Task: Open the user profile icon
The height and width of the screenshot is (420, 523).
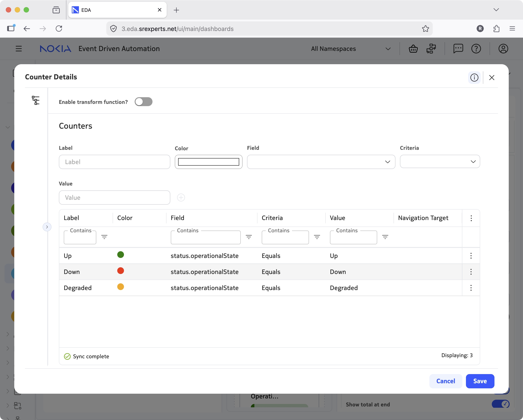Action: tap(503, 49)
